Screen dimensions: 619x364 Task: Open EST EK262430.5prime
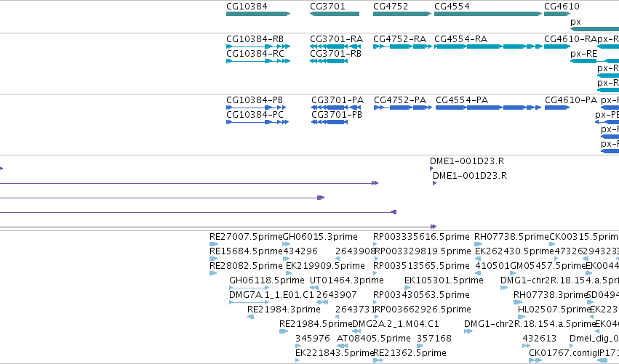tap(514, 251)
